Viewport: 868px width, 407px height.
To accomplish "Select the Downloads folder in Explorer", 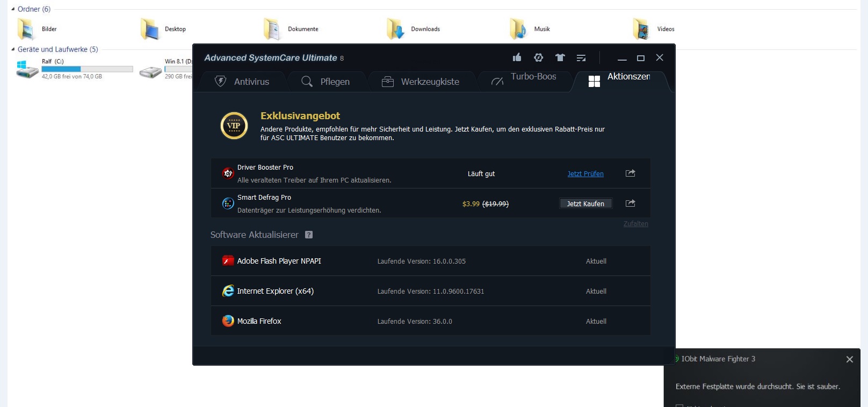I will [x=413, y=29].
